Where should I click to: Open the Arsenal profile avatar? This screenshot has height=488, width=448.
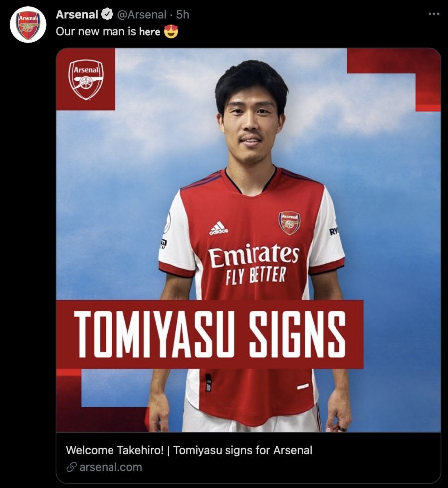(x=28, y=24)
